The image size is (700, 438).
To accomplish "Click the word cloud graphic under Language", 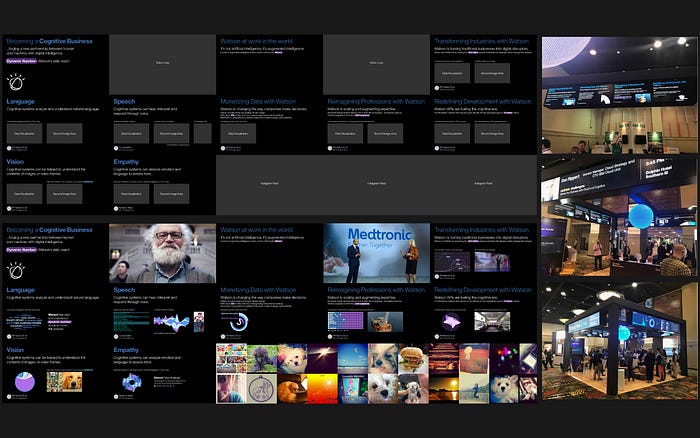I will click(24, 322).
